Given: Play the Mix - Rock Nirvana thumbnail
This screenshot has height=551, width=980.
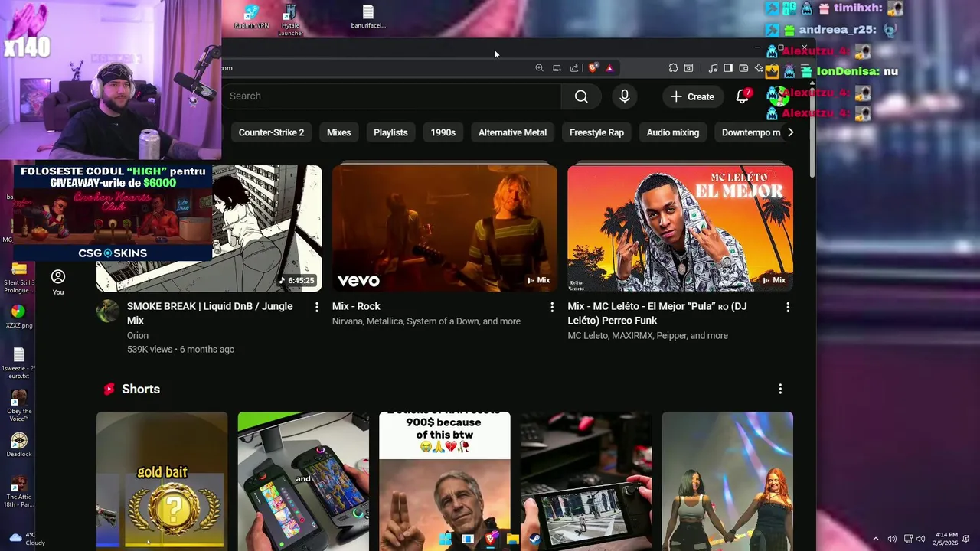Looking at the screenshot, I should (445, 228).
